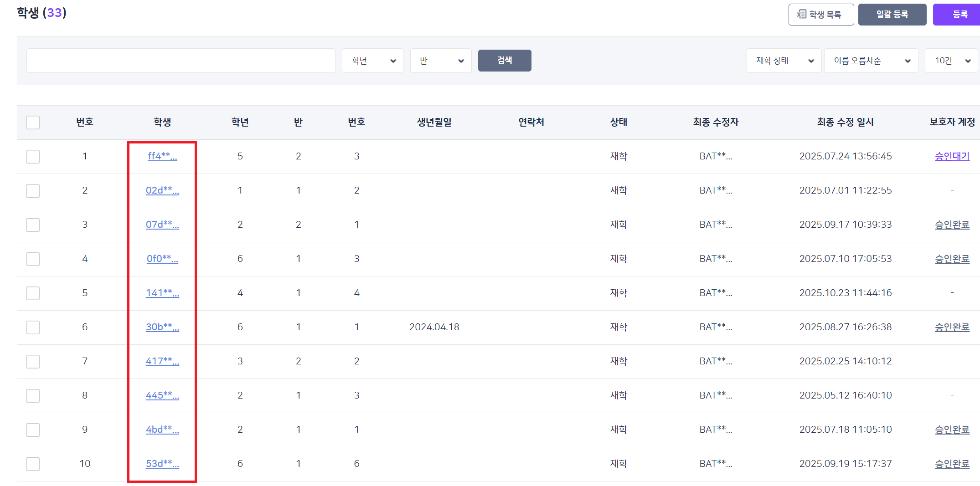Screen dimensions: 980x486
Task: Tick the checkbox for row 10
Action: [x=33, y=464]
